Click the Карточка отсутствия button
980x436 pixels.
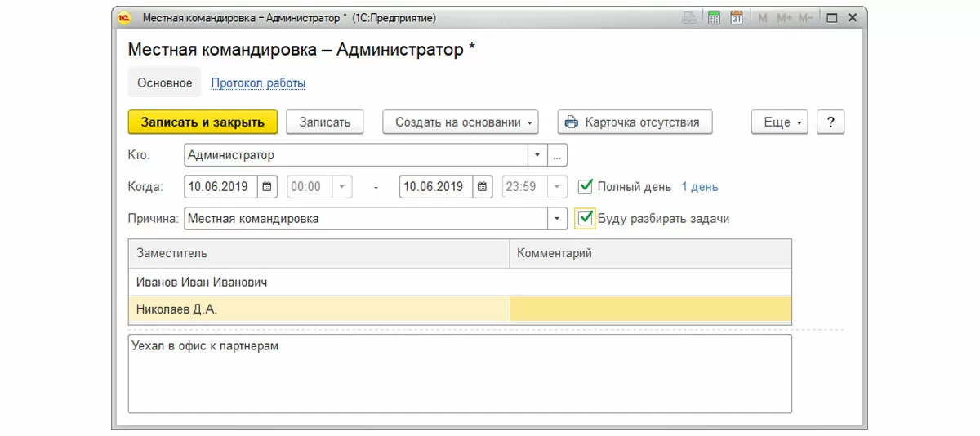[x=635, y=122]
